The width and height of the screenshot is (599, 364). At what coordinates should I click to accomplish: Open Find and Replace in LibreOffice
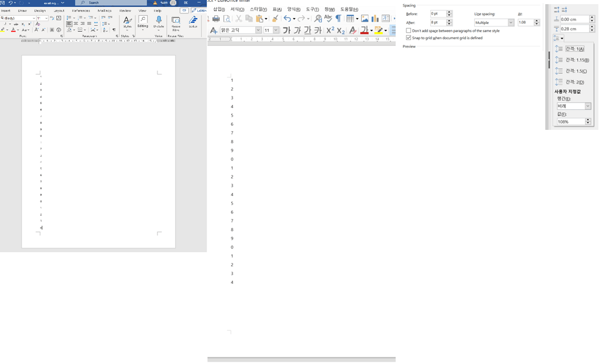pyautogui.click(x=318, y=18)
